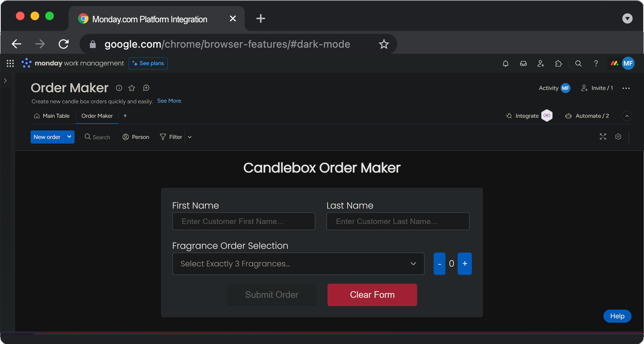Open the New order dropdown arrow
The width and height of the screenshot is (644, 344).
pyautogui.click(x=69, y=137)
